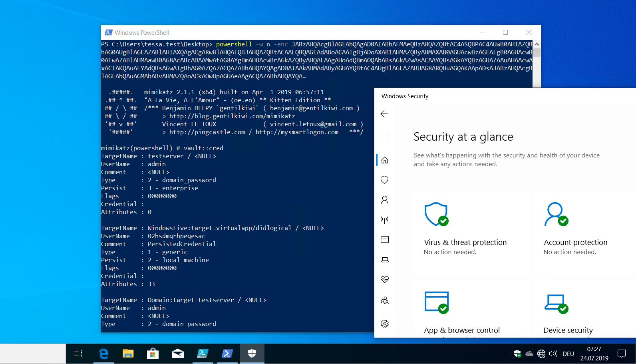This screenshot has width=636, height=364.
Task: Click the 'testserver / <NULL>' target name
Action: [x=182, y=156]
